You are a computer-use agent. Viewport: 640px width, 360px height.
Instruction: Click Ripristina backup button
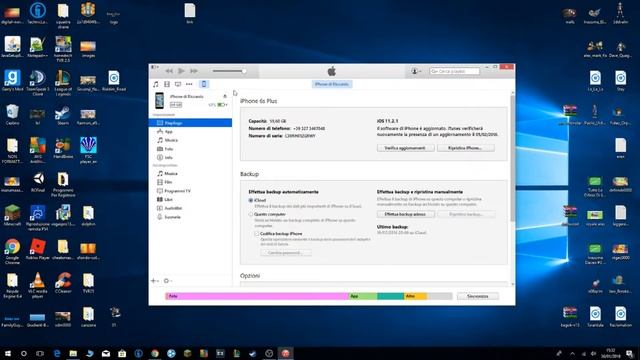tap(466, 214)
